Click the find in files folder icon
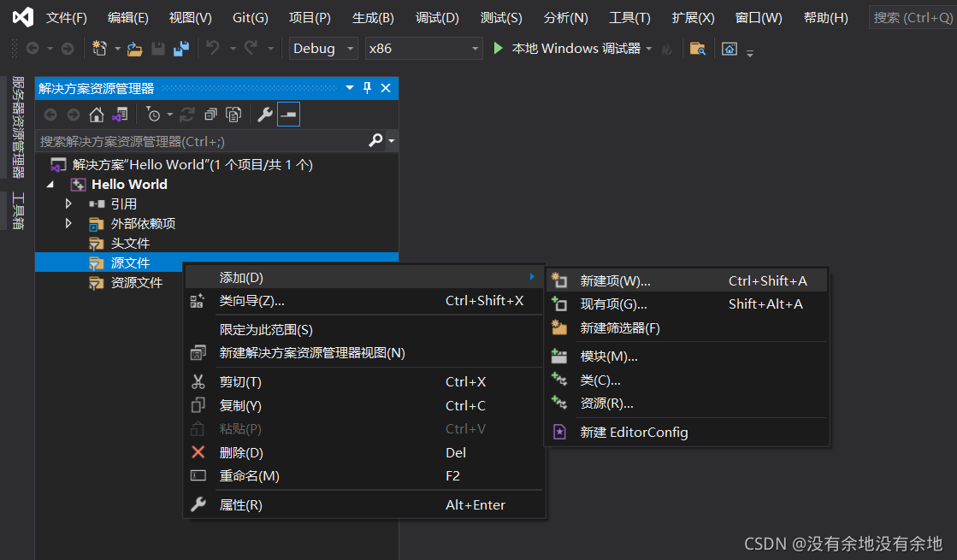The height and width of the screenshot is (560, 957). click(698, 48)
